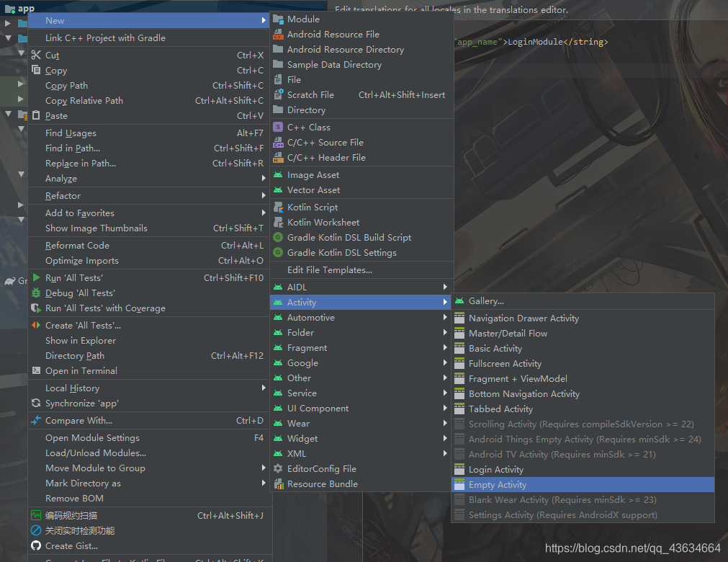Click the Module icon in New submenu
The image size is (728, 562).
point(278,19)
